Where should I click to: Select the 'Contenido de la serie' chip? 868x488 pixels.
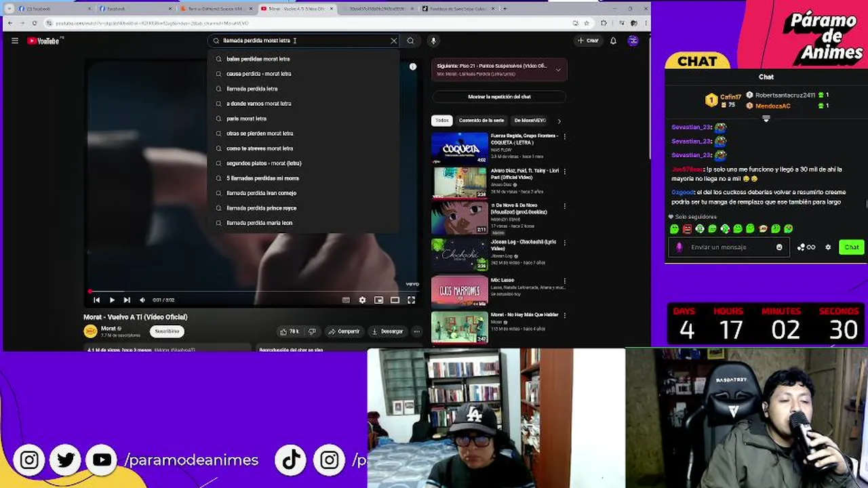(x=481, y=121)
